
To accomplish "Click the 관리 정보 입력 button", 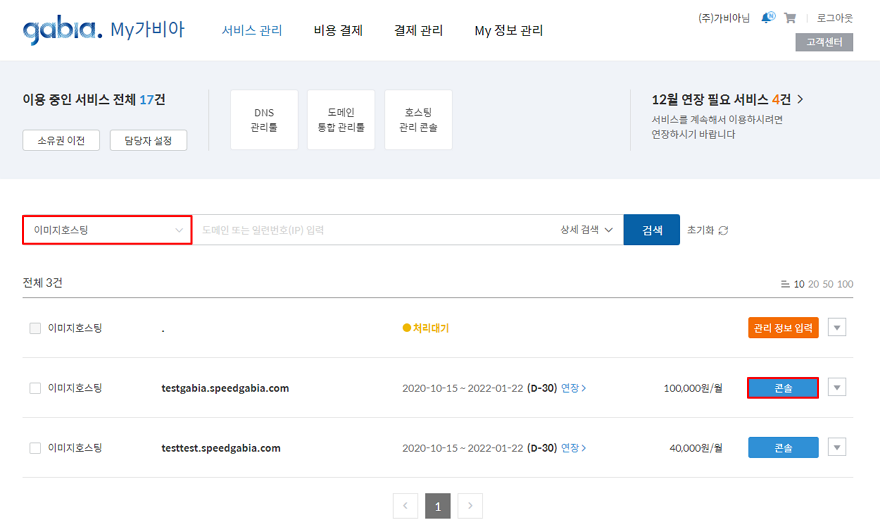I will (x=783, y=328).
